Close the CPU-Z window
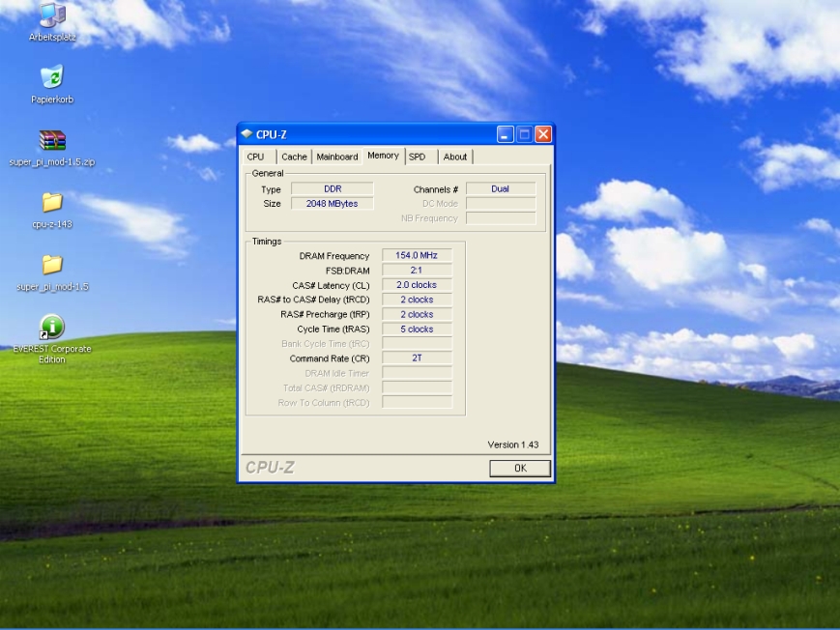The image size is (840, 630). (x=543, y=134)
